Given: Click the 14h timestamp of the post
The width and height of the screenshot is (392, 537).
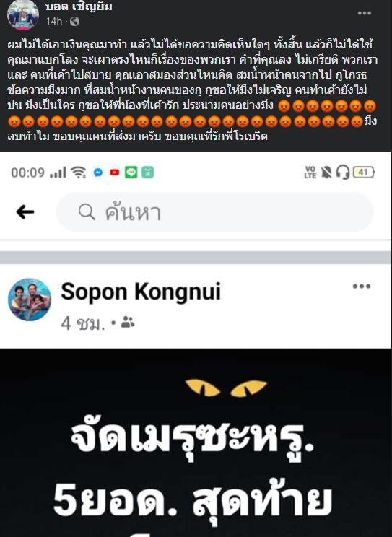Looking at the screenshot, I should [54, 21].
